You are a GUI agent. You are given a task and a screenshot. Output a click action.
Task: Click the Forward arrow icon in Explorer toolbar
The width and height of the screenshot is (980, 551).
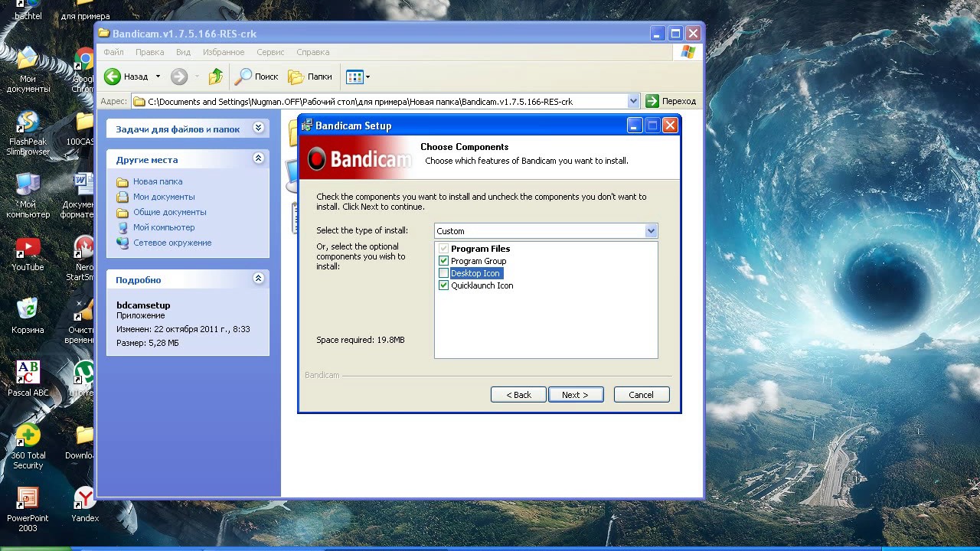[x=179, y=77]
